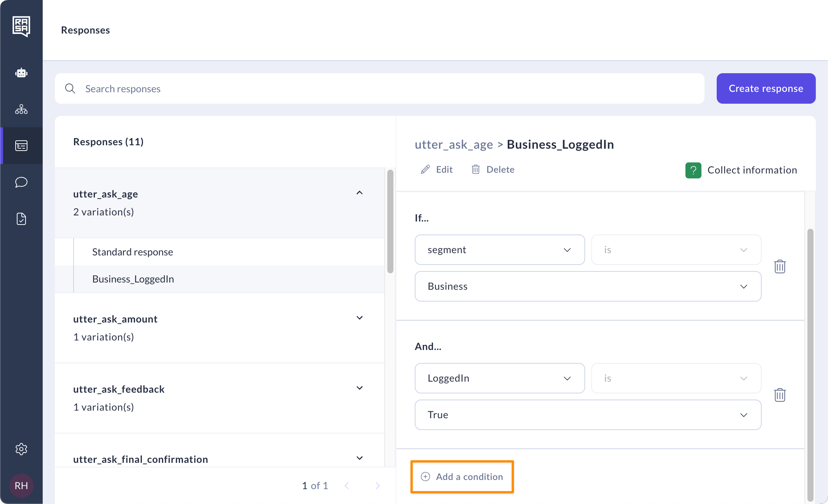The width and height of the screenshot is (828, 504).
Task: Click the plus icon on Add a condition
Action: [x=425, y=477]
